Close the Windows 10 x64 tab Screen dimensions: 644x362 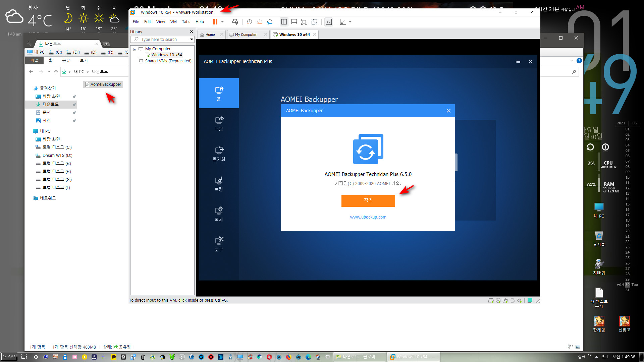[x=315, y=35]
